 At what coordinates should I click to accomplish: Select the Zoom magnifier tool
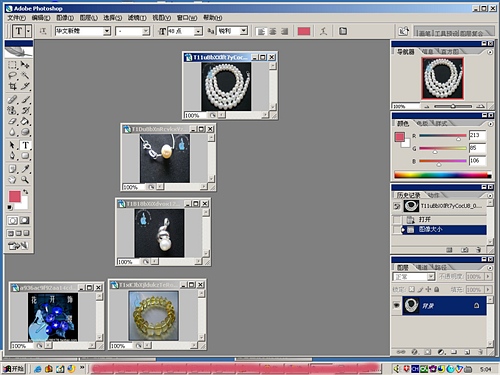coord(25,180)
